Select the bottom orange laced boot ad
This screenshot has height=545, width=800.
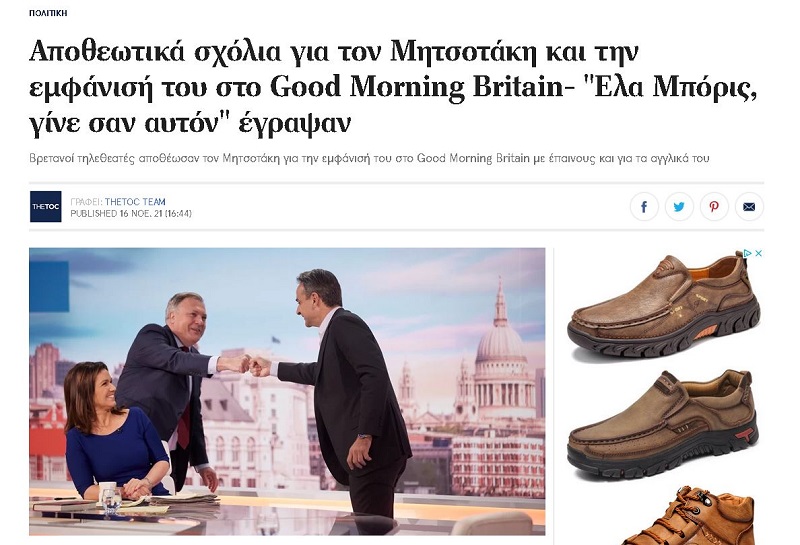689,516
